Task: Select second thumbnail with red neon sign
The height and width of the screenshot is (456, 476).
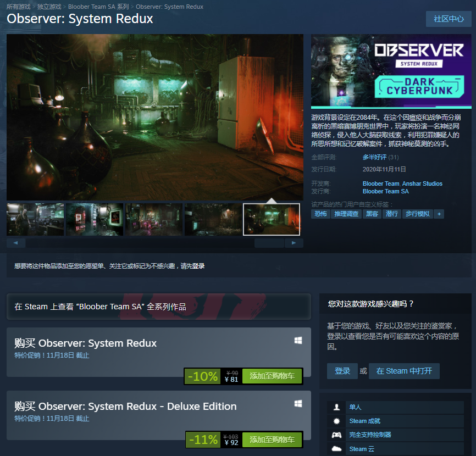Action: [95, 219]
